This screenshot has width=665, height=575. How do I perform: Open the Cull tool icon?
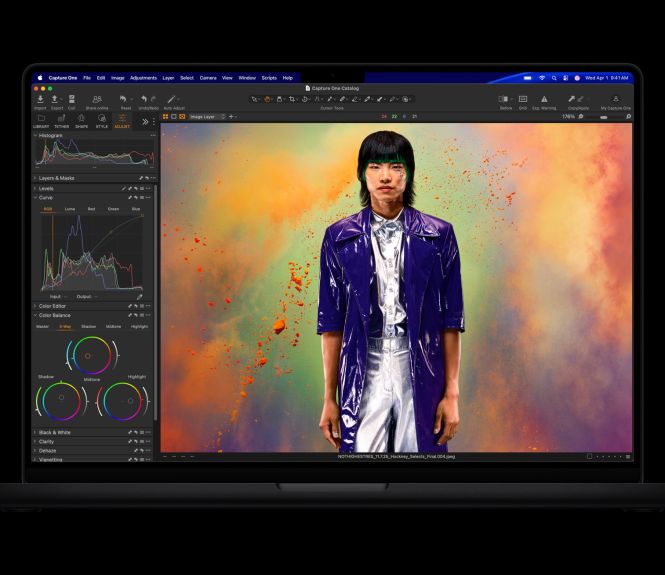pyautogui.click(x=72, y=99)
